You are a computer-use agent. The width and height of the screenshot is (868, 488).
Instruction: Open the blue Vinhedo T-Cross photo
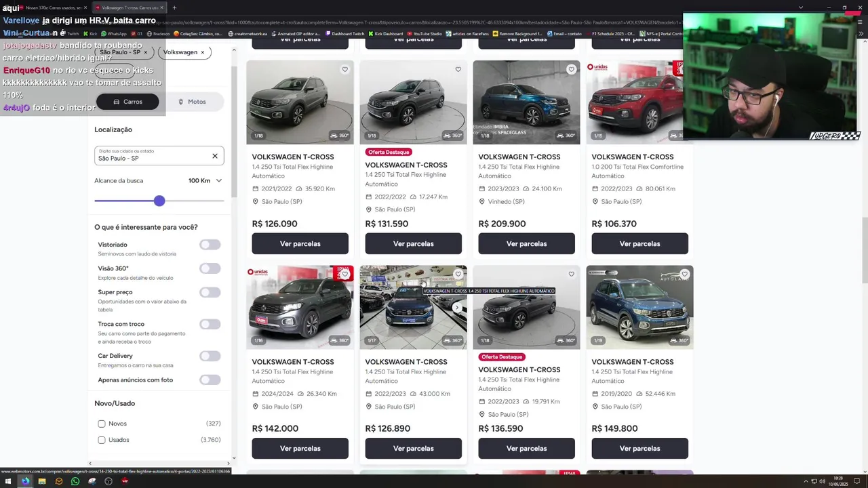pos(526,102)
